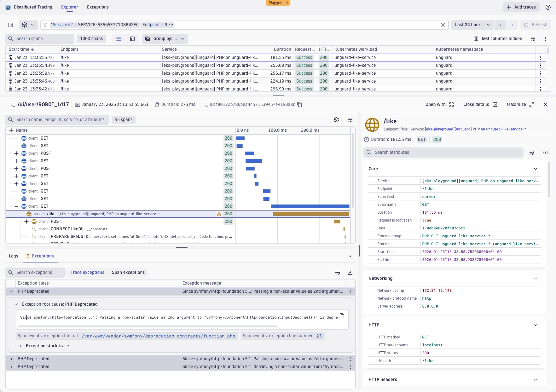556x392 pixels.
Task: Select Span exceptions toggle
Action: coord(128,273)
